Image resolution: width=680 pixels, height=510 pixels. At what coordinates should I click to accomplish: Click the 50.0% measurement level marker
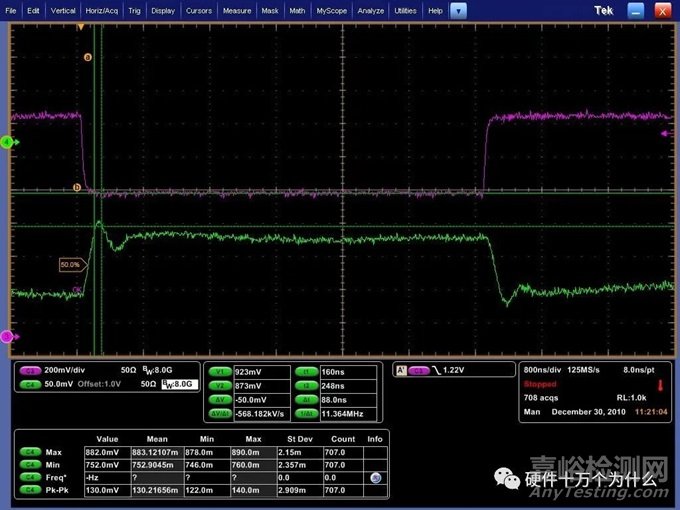click(x=70, y=264)
